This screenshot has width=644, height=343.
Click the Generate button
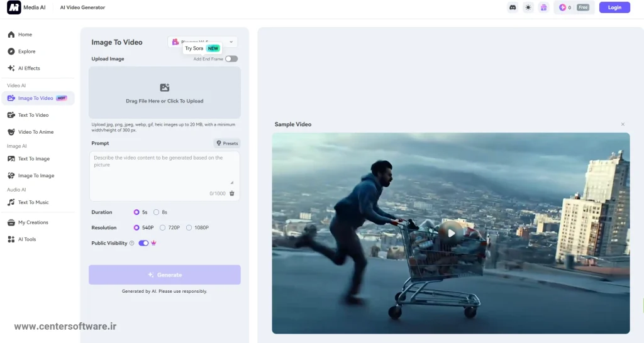tap(165, 275)
